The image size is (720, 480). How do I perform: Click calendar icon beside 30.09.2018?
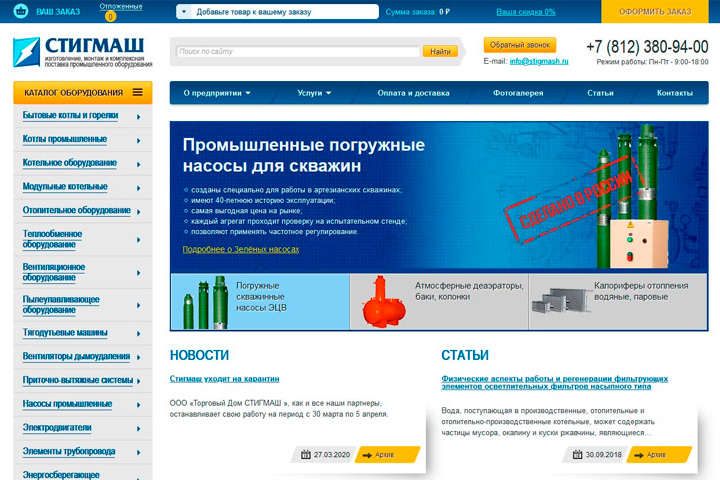(577, 455)
